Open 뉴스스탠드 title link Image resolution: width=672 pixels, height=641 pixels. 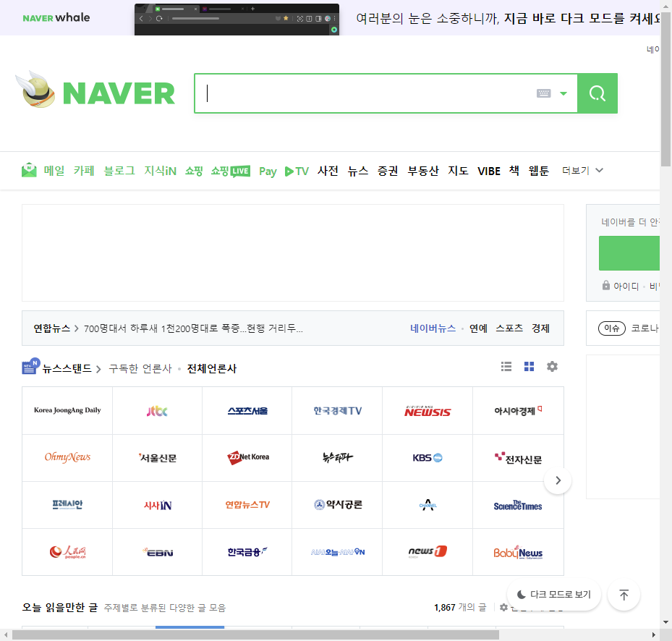pos(67,369)
